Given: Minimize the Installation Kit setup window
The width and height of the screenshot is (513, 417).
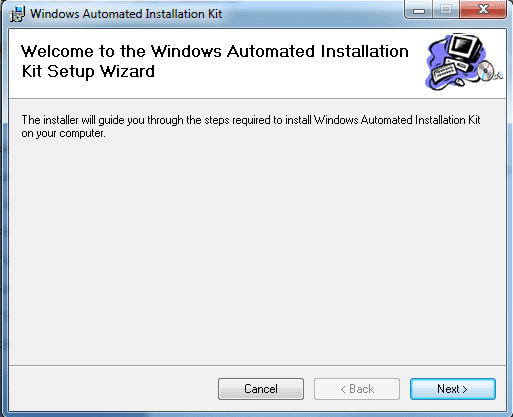Looking at the screenshot, I should click(x=419, y=10).
